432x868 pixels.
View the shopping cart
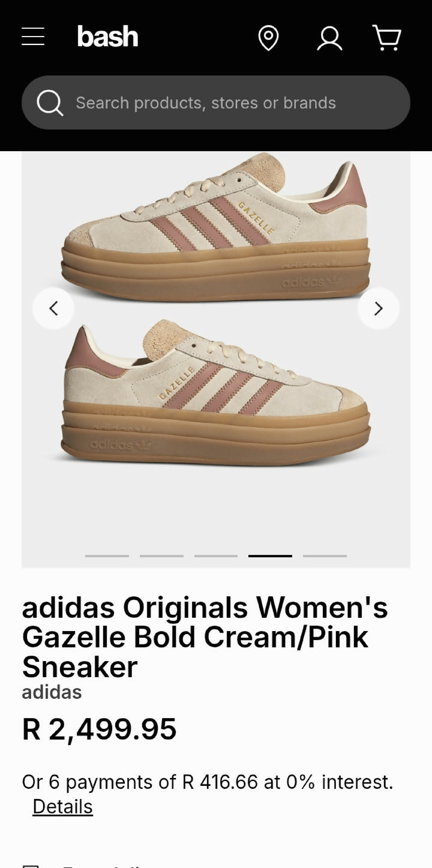tap(387, 38)
